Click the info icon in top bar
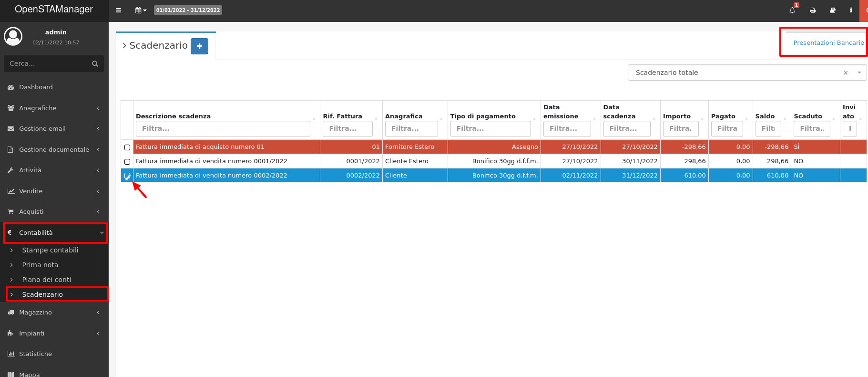This screenshot has width=868, height=377. pyautogui.click(x=851, y=10)
